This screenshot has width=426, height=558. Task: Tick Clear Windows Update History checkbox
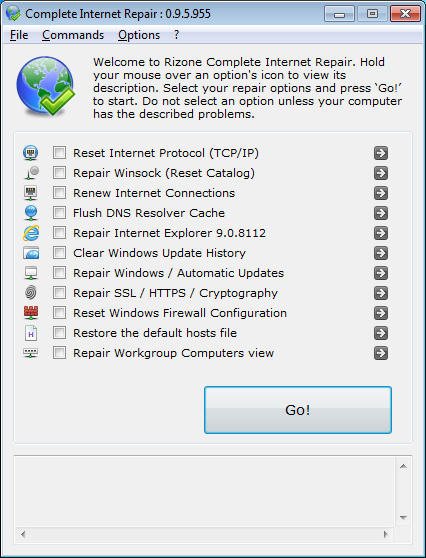pyautogui.click(x=59, y=253)
